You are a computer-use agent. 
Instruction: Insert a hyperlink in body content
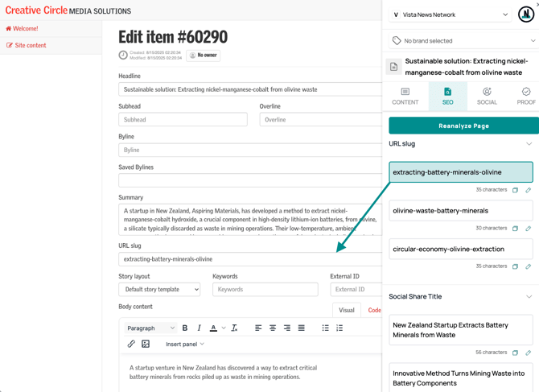coord(131,344)
